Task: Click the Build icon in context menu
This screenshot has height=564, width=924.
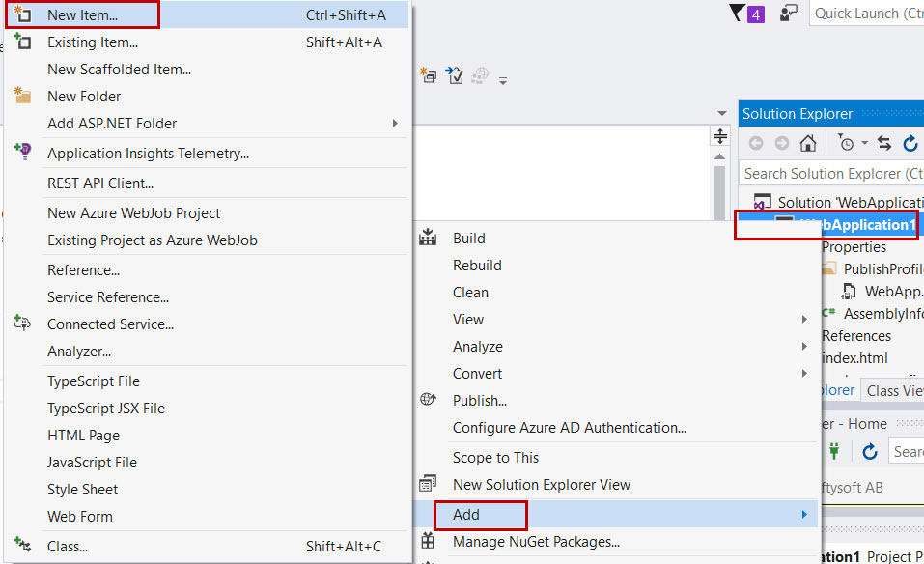Action: tap(428, 237)
